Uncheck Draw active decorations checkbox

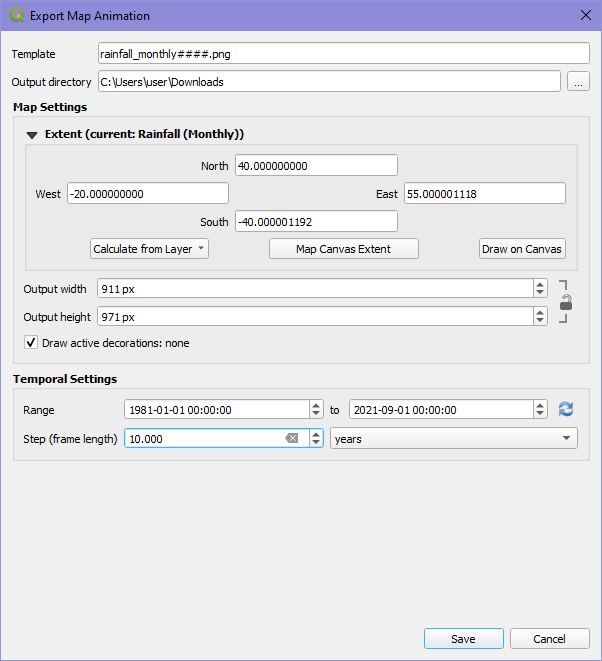[31, 342]
